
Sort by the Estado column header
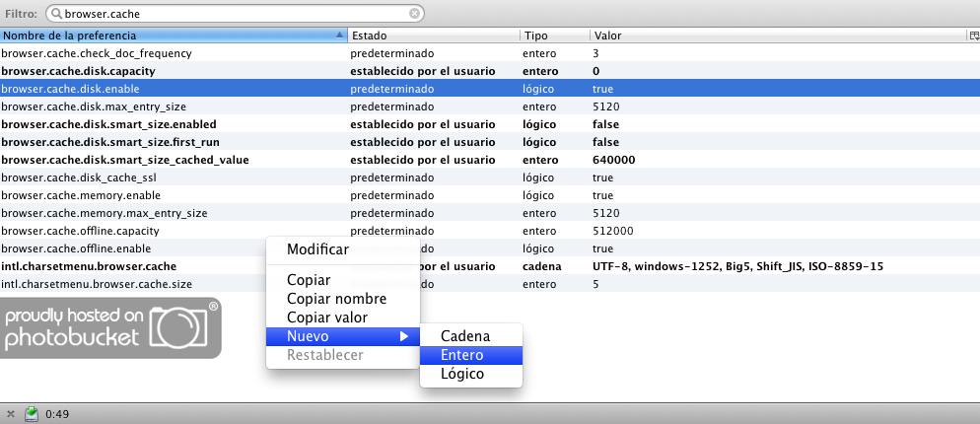coord(434,35)
